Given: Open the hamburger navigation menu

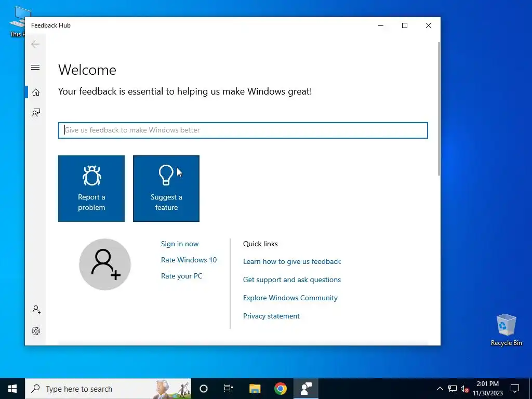Looking at the screenshot, I should click(35, 67).
